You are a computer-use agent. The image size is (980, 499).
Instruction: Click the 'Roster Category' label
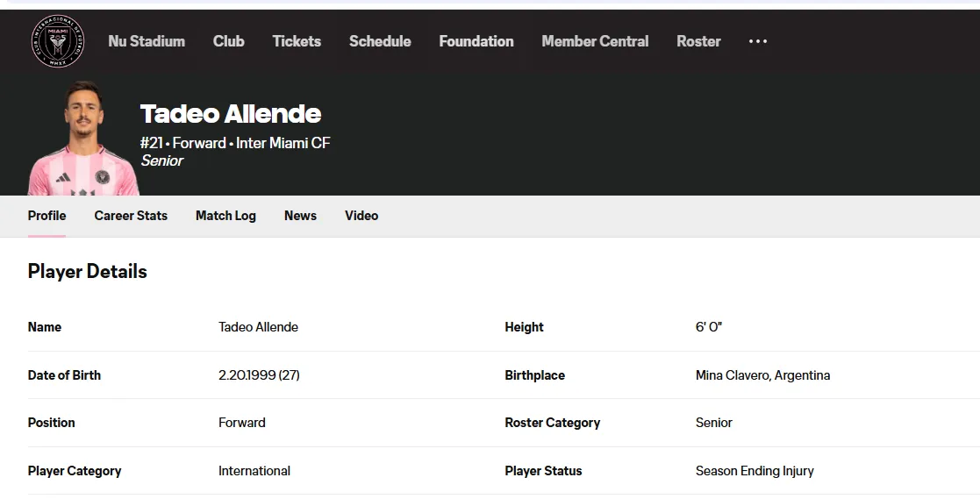pyautogui.click(x=553, y=423)
